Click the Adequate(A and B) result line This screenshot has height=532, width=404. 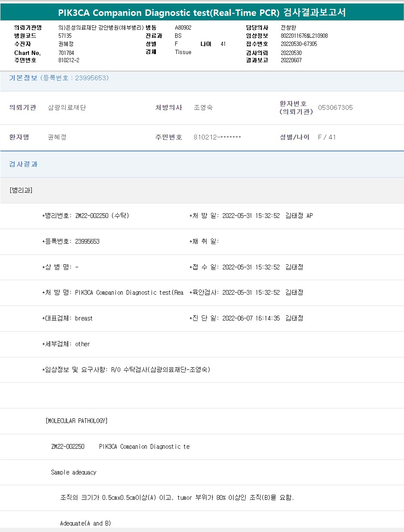85,523
